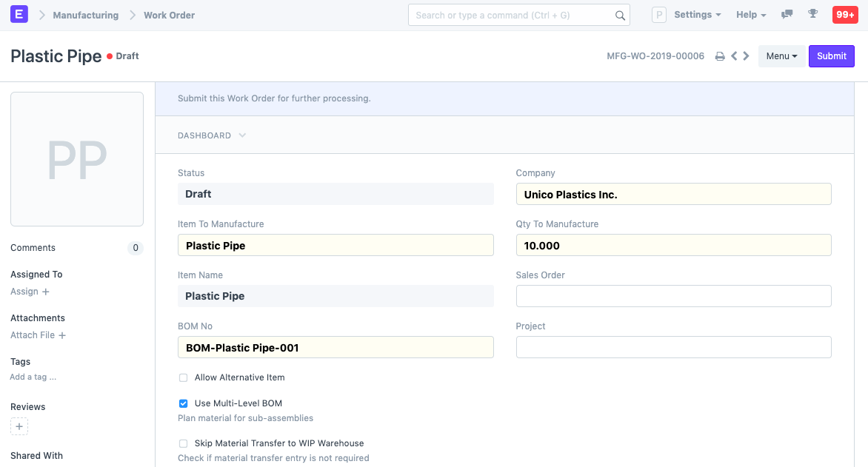Screen dimensions: 868x467
Task: Open the 99+ notifications badge
Action: 845,15
